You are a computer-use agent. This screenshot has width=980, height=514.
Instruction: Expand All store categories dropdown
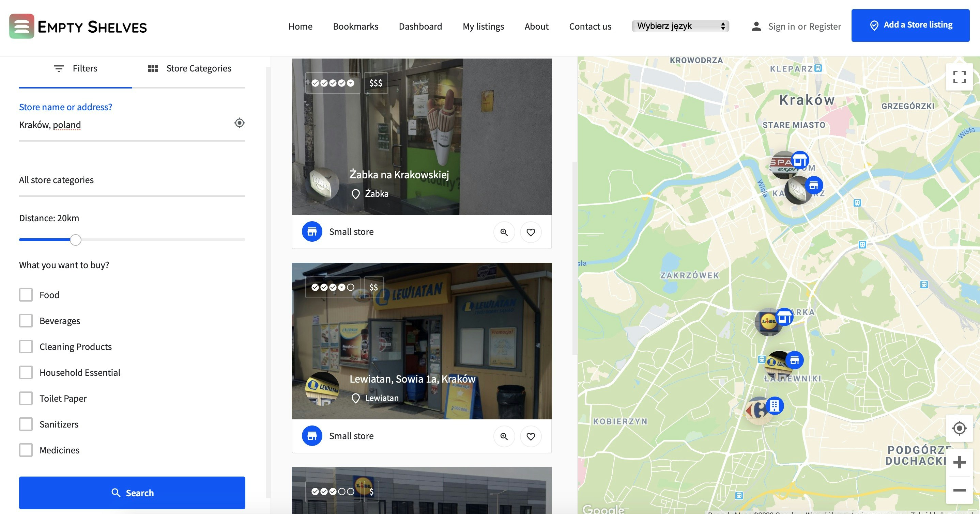click(x=132, y=180)
